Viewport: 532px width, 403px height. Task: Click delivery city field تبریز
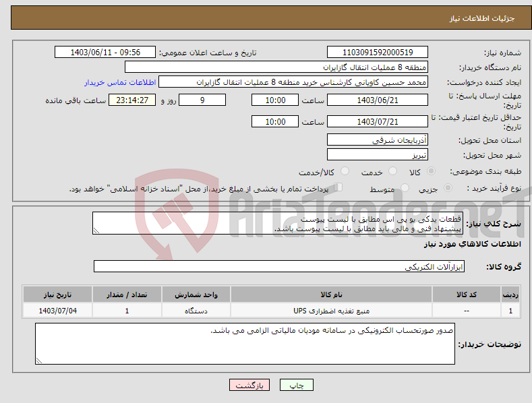(x=378, y=155)
